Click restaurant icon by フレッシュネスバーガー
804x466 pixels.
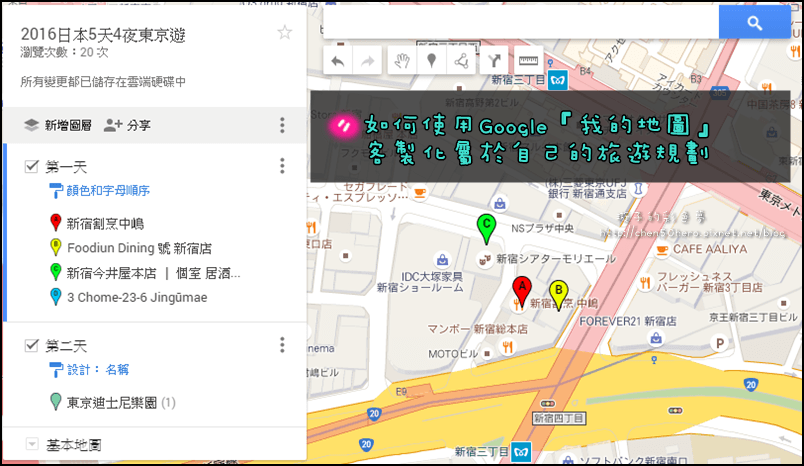click(645, 281)
